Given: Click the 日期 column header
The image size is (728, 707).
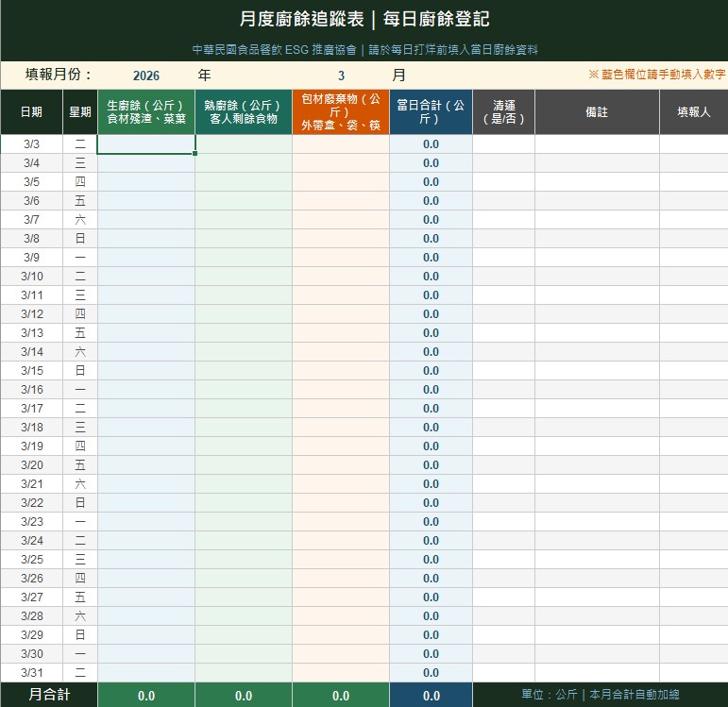Looking at the screenshot, I should point(31,112).
